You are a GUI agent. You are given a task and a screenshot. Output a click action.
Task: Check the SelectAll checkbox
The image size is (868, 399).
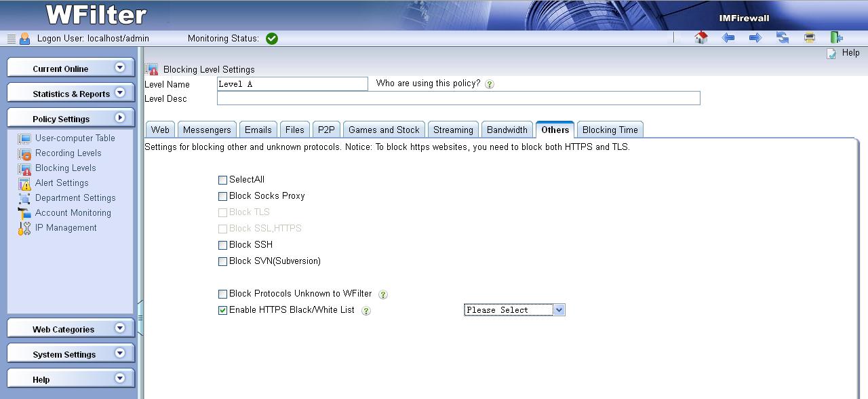click(222, 180)
